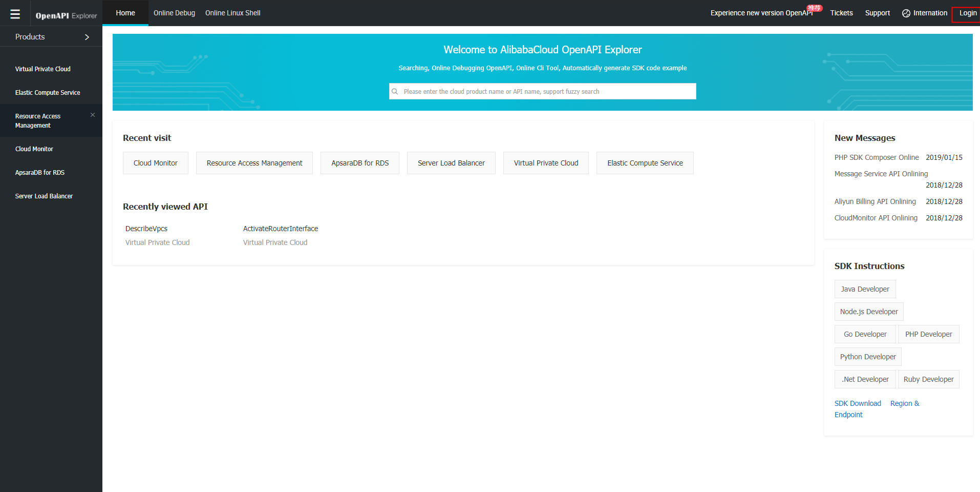This screenshot has width=980, height=492.
Task: Open Experience new version OpenAPI
Action: (x=762, y=13)
